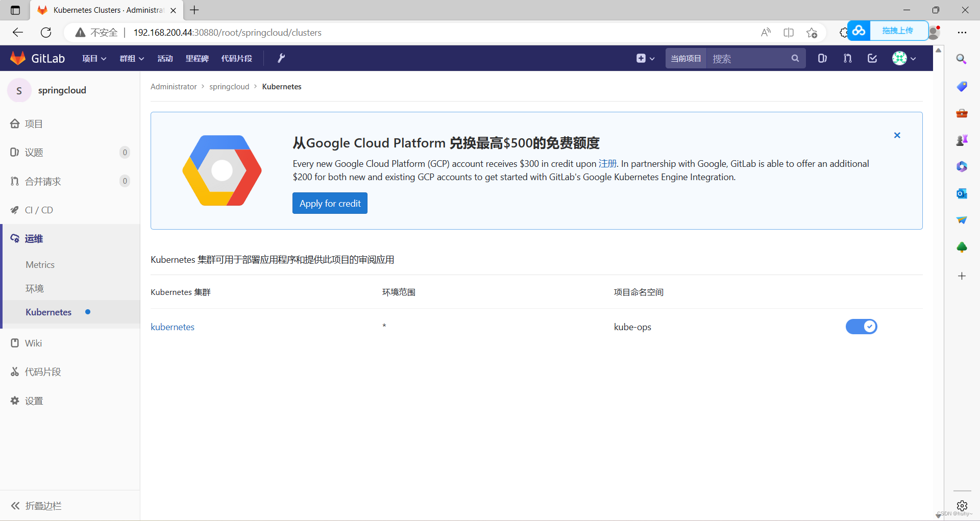Click the GitLab fox logo
980x521 pixels.
pyautogui.click(x=18, y=58)
